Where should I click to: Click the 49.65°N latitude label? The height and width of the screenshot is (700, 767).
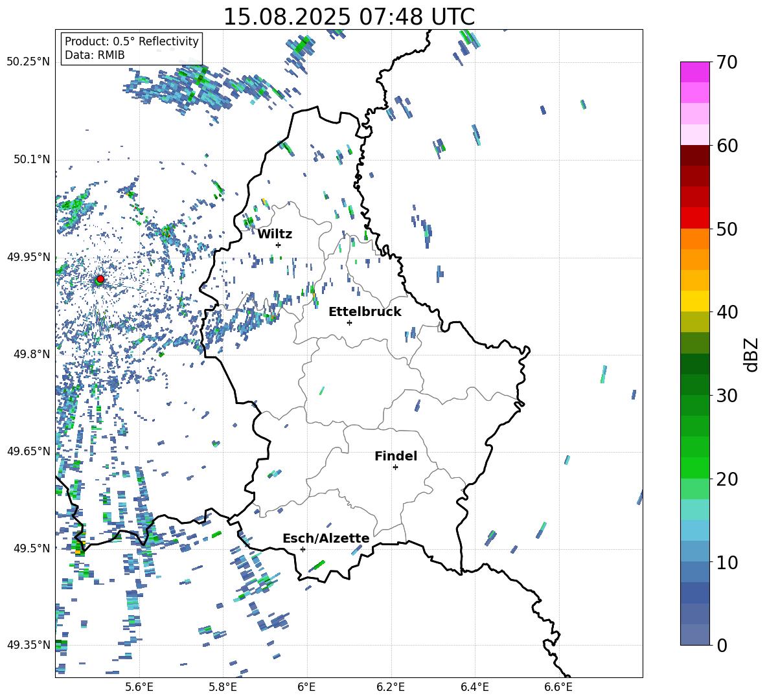click(29, 451)
